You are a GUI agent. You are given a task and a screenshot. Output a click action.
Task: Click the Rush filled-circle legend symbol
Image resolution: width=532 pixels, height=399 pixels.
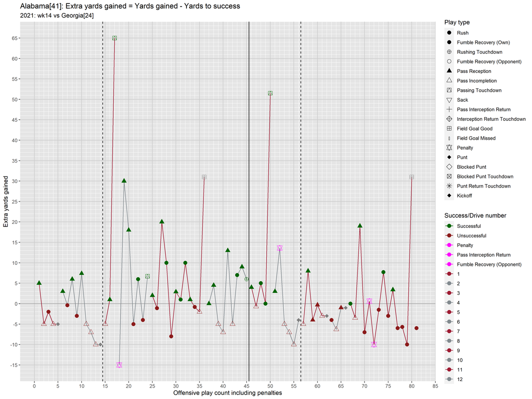[x=449, y=32]
